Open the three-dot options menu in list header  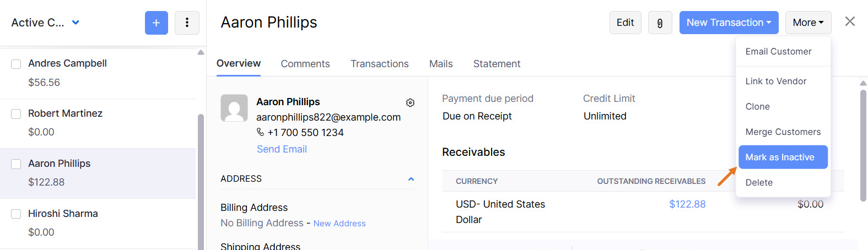coord(187,23)
